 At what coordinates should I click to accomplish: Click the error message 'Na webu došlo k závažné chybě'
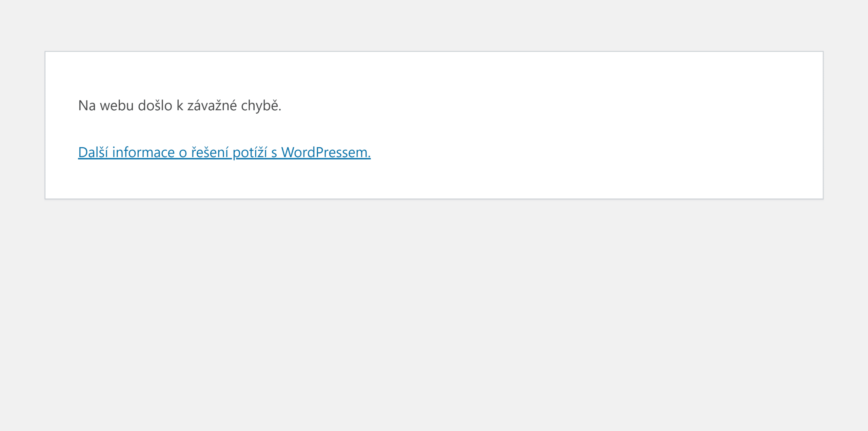tap(180, 106)
